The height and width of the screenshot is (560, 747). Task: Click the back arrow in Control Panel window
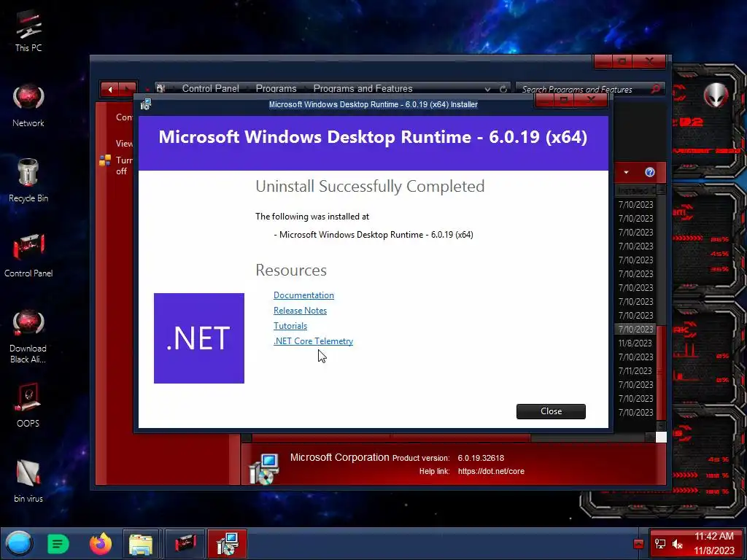click(110, 89)
